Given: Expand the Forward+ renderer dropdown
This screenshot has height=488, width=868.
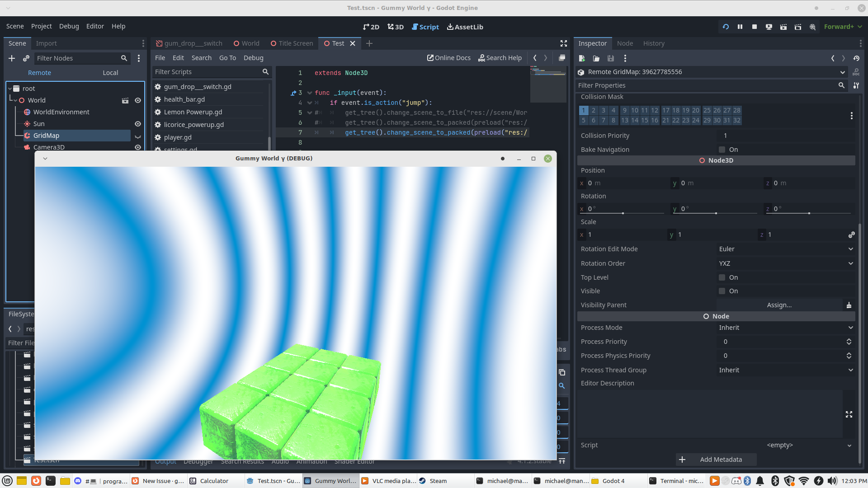Looking at the screenshot, I should tap(842, 27).
